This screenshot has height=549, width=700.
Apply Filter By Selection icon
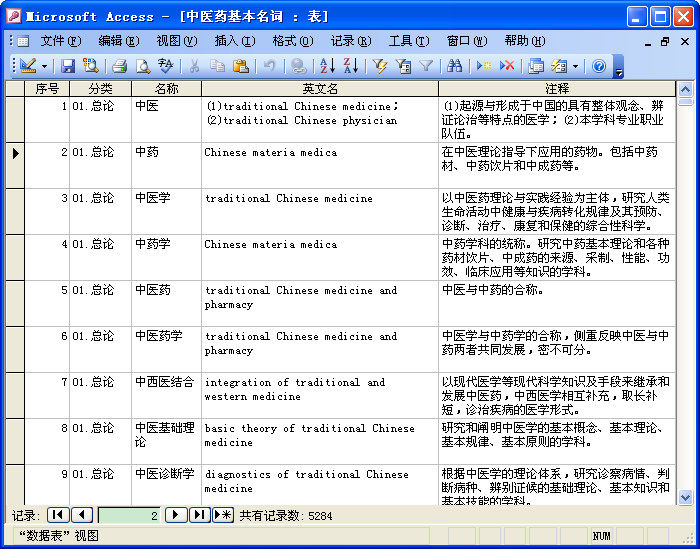380,66
